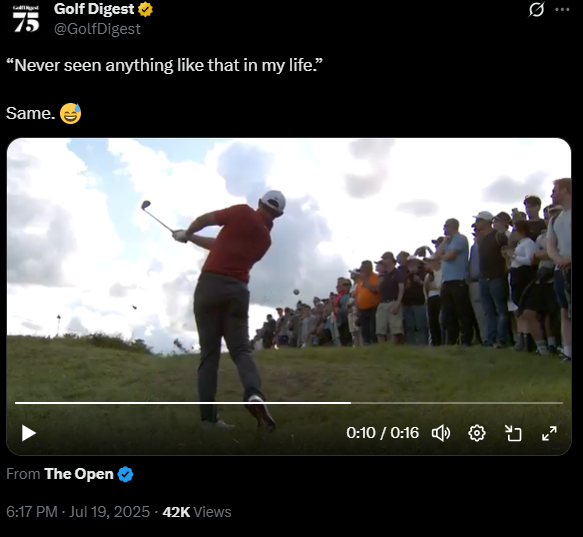Open the @GolfDigest handle link
The height and width of the screenshot is (537, 583).
97,29
